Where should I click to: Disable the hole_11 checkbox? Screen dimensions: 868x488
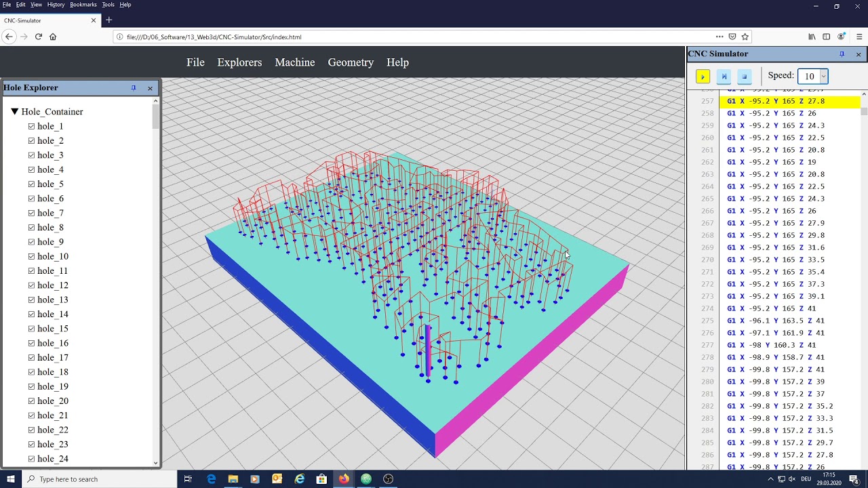(x=32, y=270)
